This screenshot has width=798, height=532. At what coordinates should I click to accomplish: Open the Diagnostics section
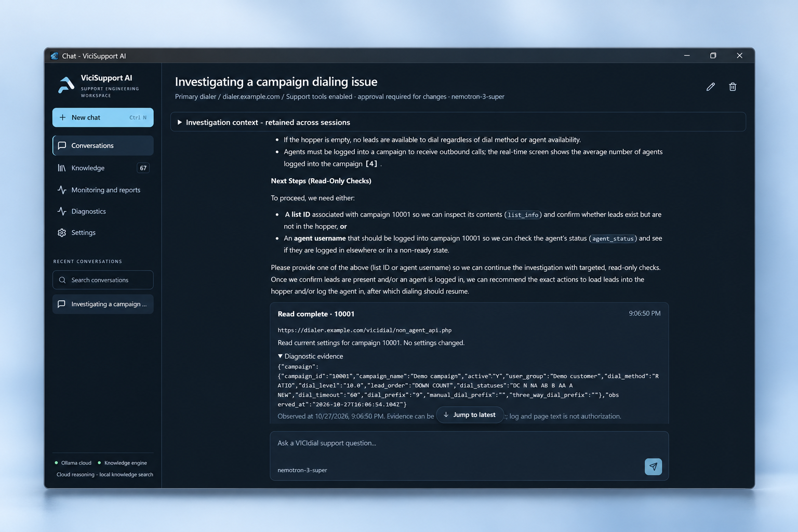coord(103,211)
